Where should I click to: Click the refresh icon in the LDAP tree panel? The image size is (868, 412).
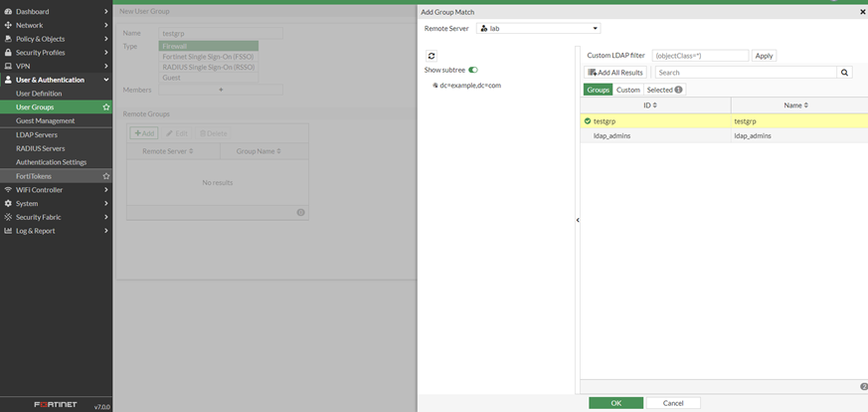(432, 56)
